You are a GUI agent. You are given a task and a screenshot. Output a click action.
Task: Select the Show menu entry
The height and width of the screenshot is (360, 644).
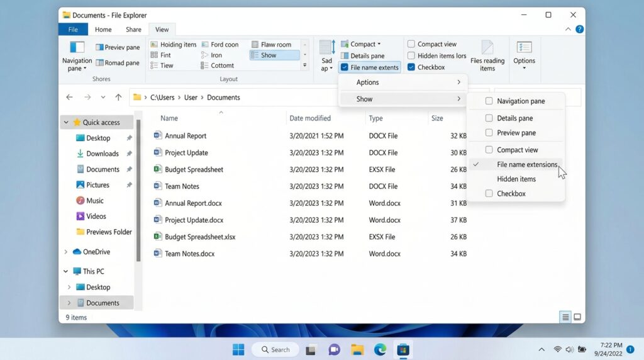tap(403, 99)
